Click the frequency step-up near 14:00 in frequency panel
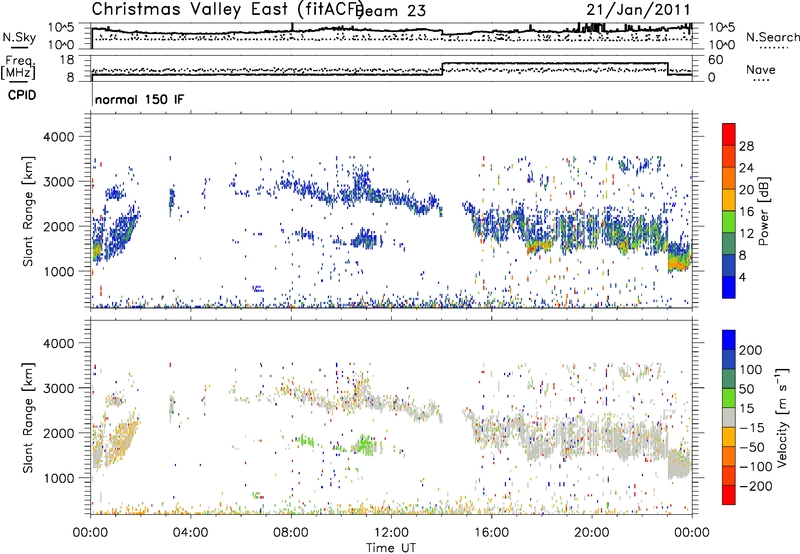Viewport: 800px width, 554px height. (x=442, y=69)
